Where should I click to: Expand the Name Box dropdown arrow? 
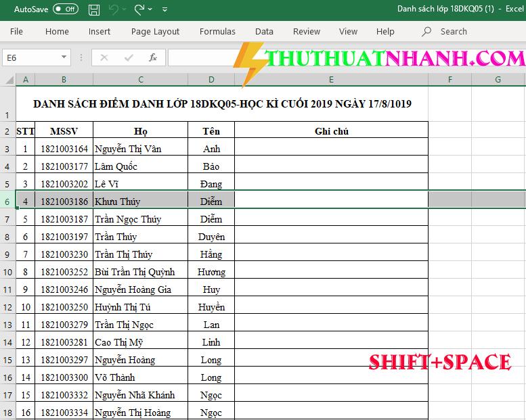pyautogui.click(x=64, y=57)
